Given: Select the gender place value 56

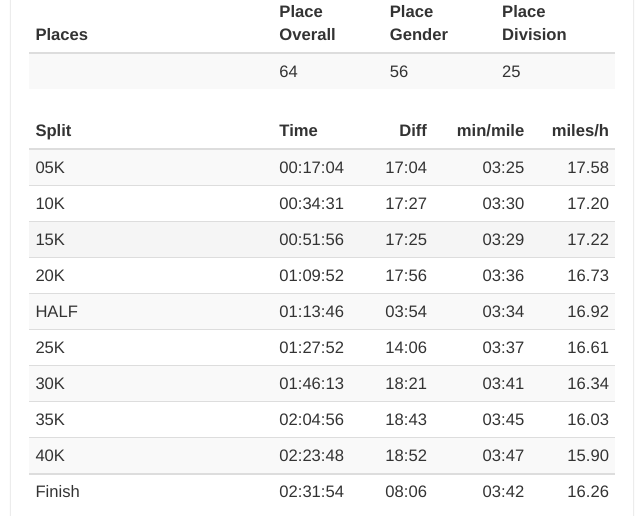Looking at the screenshot, I should pos(398,72).
